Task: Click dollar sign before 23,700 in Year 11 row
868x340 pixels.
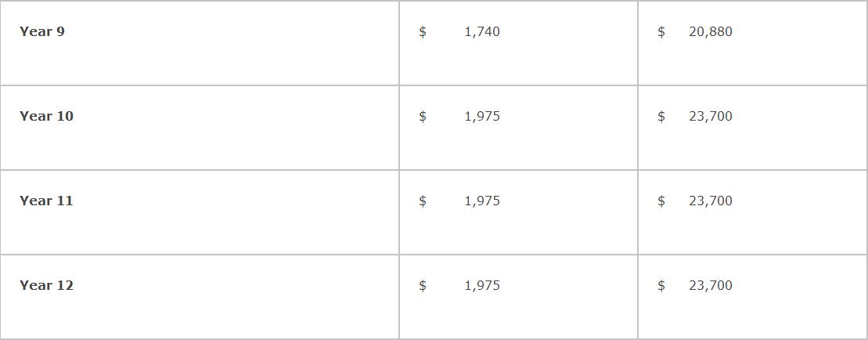Action: pos(661,201)
